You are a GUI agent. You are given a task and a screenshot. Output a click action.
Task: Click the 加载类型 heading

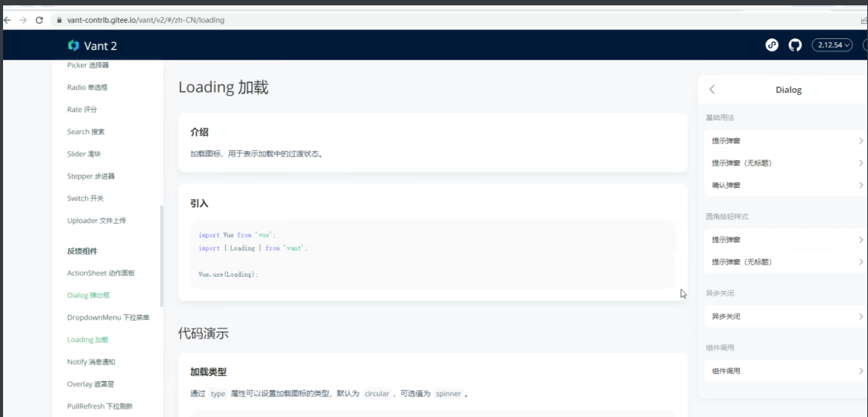208,372
